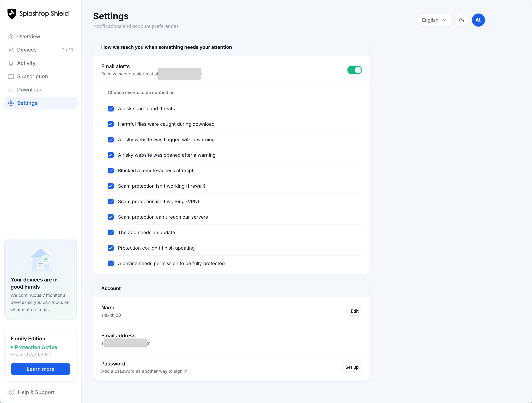The width and height of the screenshot is (532, 403).
Task: Open the English language dropdown
Action: pyautogui.click(x=434, y=20)
